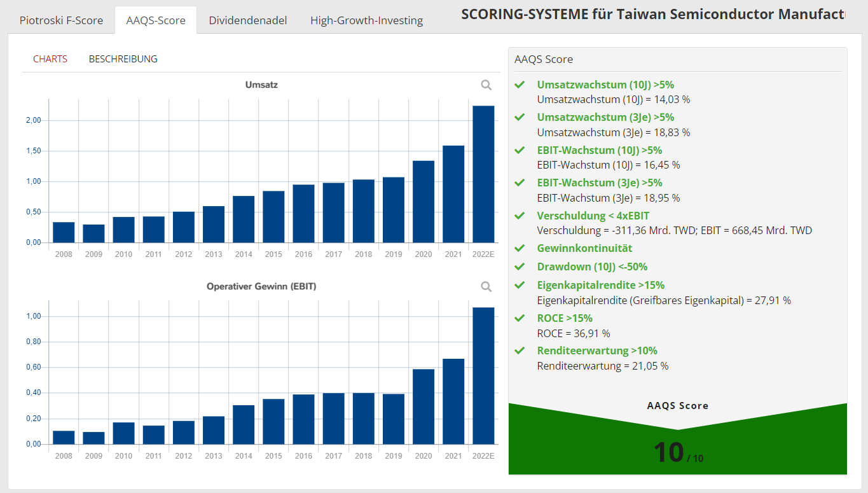This screenshot has width=868, height=493.
Task: Click the 2022E x-axis label under Umsatz chart
Action: [x=484, y=254]
